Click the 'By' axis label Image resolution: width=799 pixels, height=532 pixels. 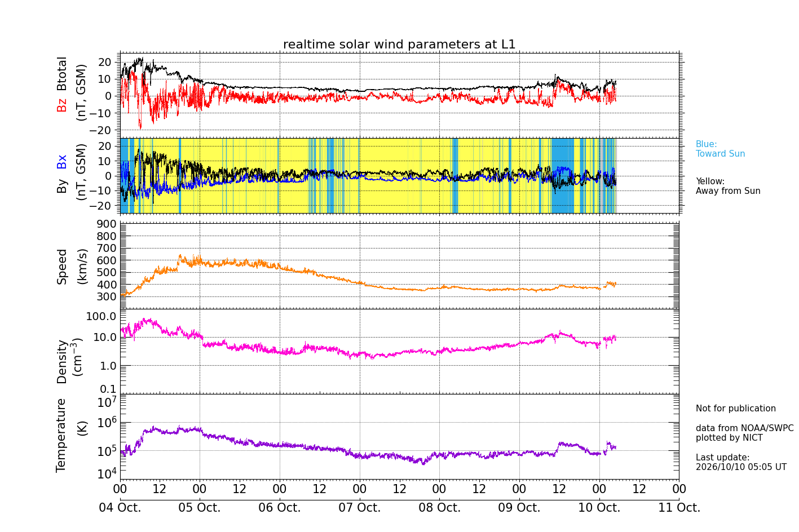point(62,187)
